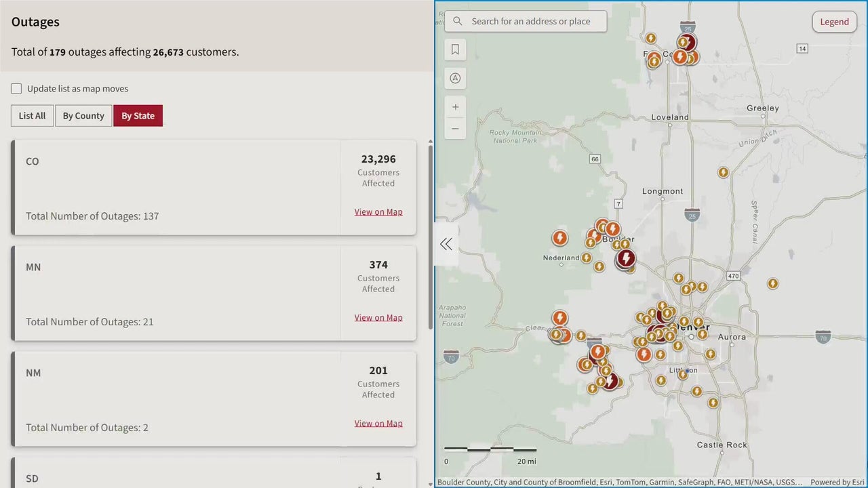Click the 374 customers affected value
868x488 pixels.
tap(378, 265)
